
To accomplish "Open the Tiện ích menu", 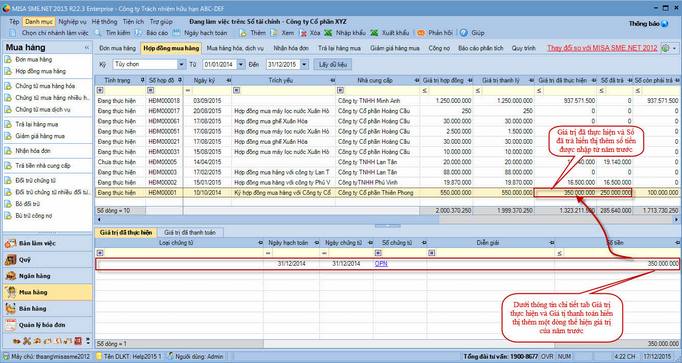I will tap(133, 22).
